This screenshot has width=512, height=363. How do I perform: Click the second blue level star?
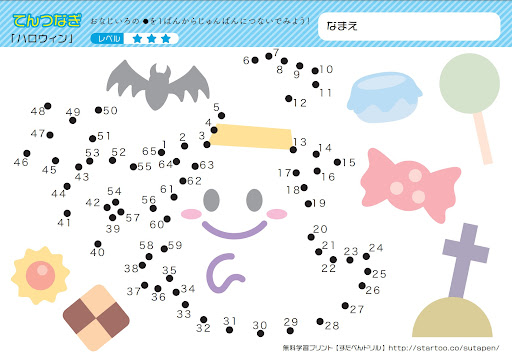(152, 39)
